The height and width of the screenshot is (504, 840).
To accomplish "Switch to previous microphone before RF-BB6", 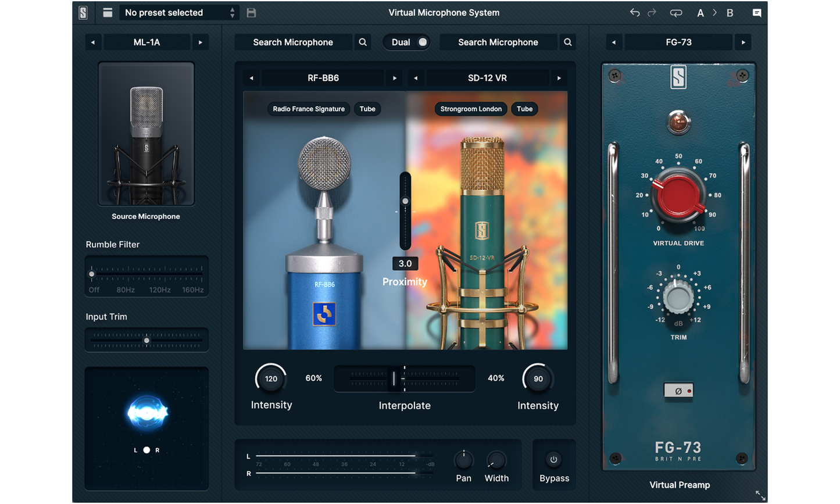I will click(x=251, y=78).
